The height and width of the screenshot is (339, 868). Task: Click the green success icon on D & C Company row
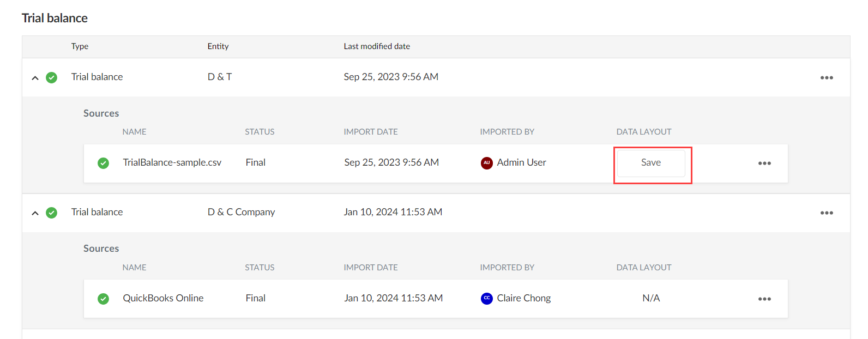(x=52, y=213)
